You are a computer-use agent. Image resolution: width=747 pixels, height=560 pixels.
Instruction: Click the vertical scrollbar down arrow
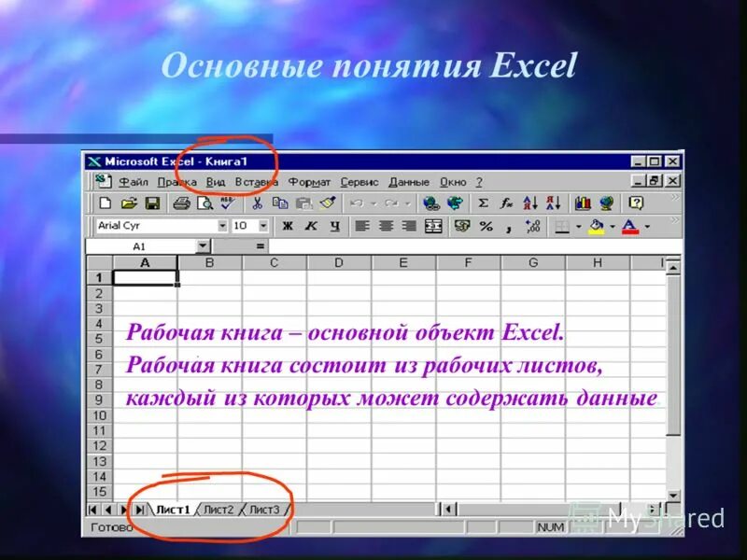coord(672,496)
